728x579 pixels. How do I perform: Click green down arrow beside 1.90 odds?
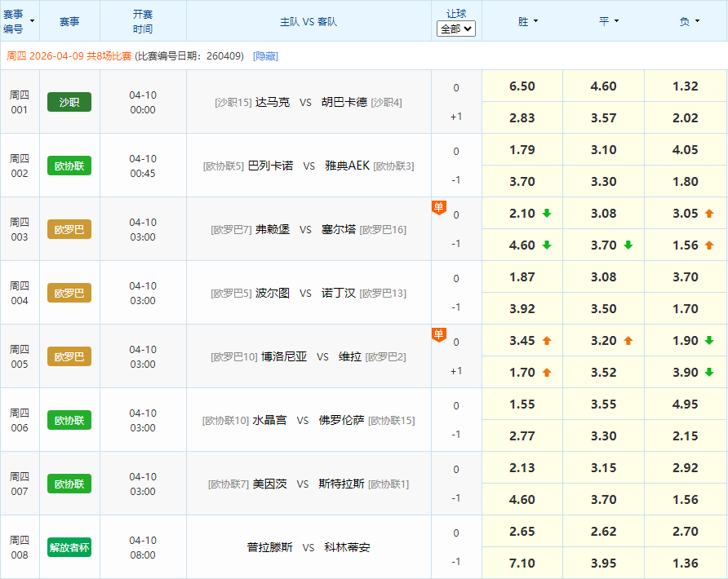click(x=709, y=341)
